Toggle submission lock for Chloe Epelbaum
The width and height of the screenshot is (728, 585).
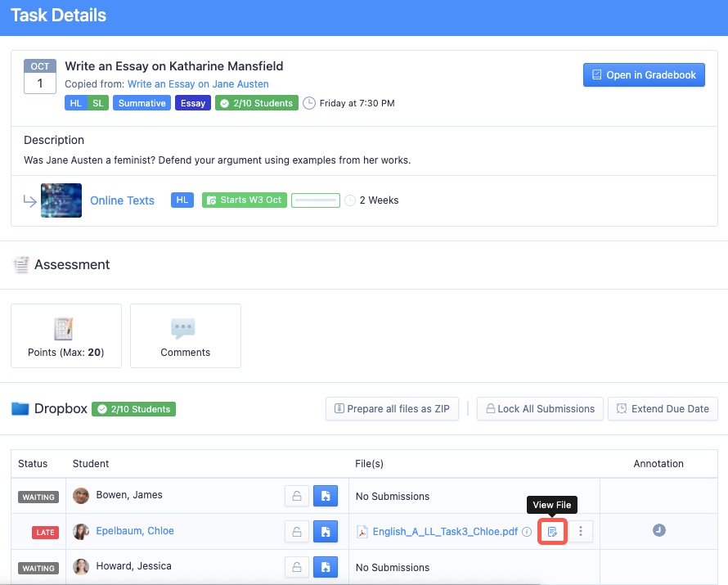pyautogui.click(x=297, y=532)
